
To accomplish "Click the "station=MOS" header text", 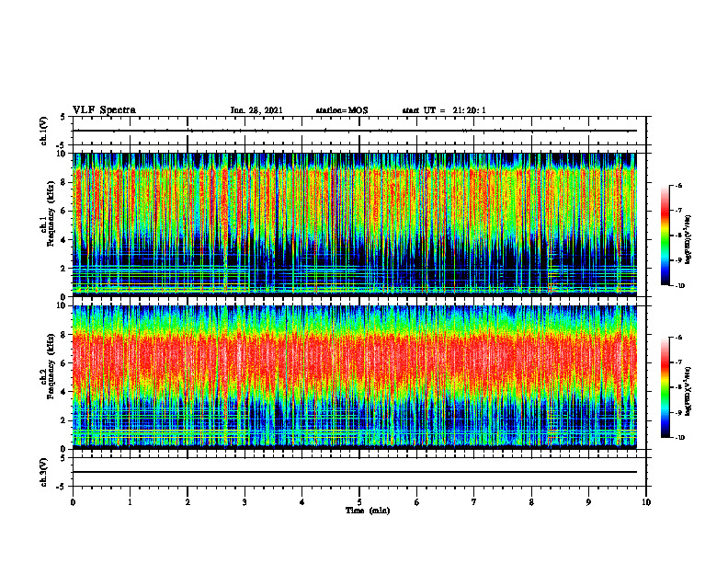I will [x=342, y=110].
